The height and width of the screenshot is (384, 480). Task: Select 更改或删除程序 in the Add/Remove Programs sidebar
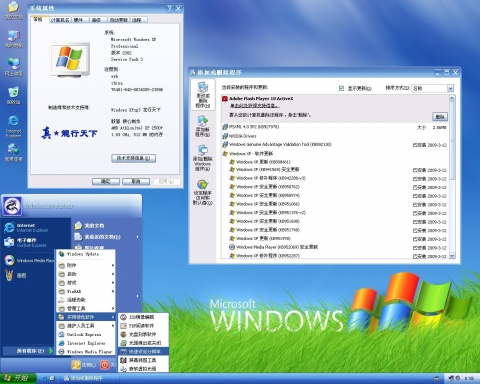pyautogui.click(x=203, y=95)
